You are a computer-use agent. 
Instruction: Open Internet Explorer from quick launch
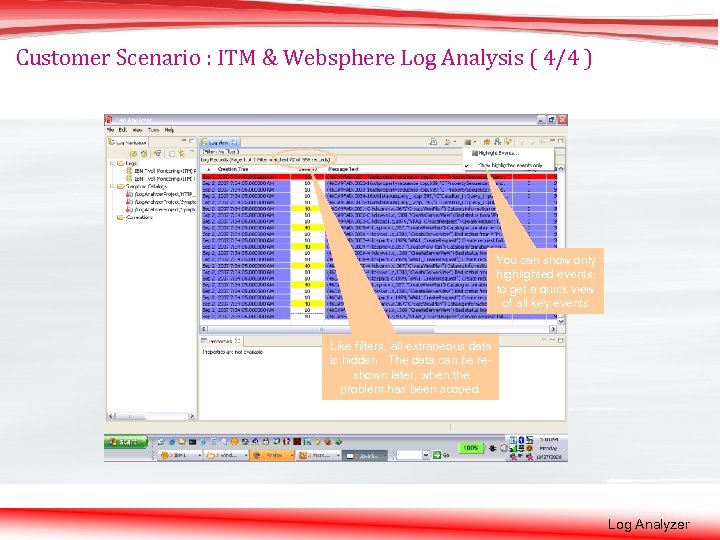172,442
